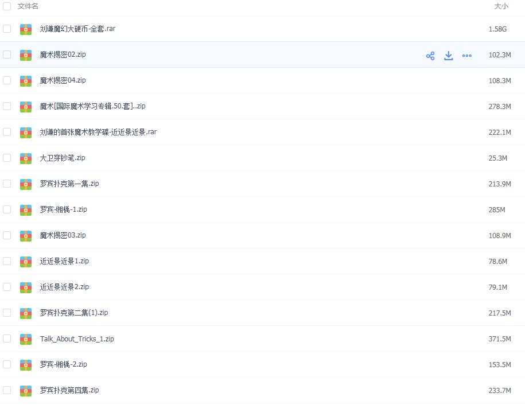Click the 153.5M size value
The height and width of the screenshot is (420, 525).
coord(500,365)
